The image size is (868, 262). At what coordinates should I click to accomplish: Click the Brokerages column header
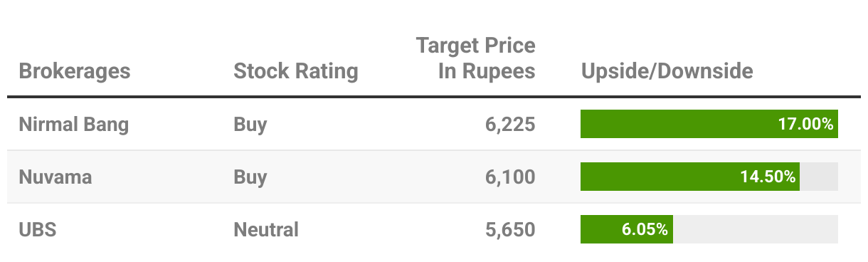[x=75, y=71]
